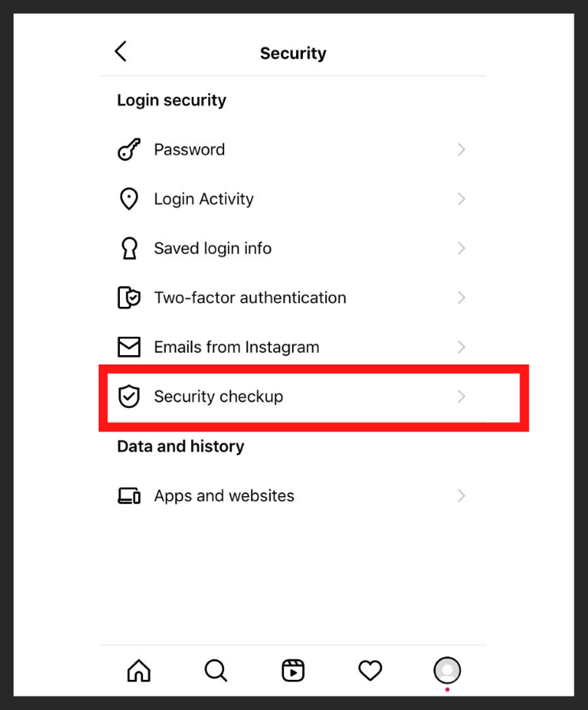Click the two-factor authentication shield icon
Image resolution: width=588 pixels, height=710 pixels.
click(129, 297)
